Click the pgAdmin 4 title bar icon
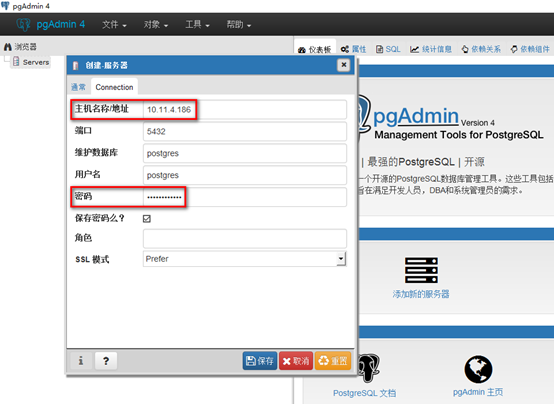The width and height of the screenshot is (554, 404). (x=5, y=6)
